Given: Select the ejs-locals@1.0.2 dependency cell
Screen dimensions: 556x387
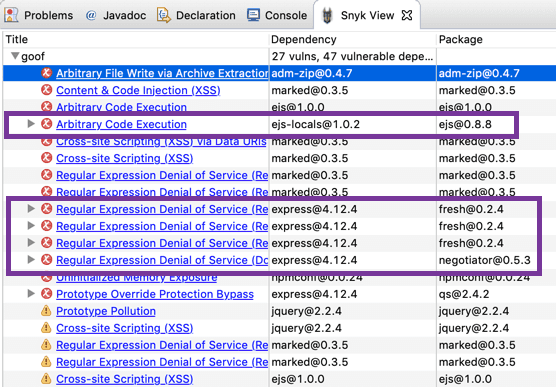Looking at the screenshot, I should [316, 124].
